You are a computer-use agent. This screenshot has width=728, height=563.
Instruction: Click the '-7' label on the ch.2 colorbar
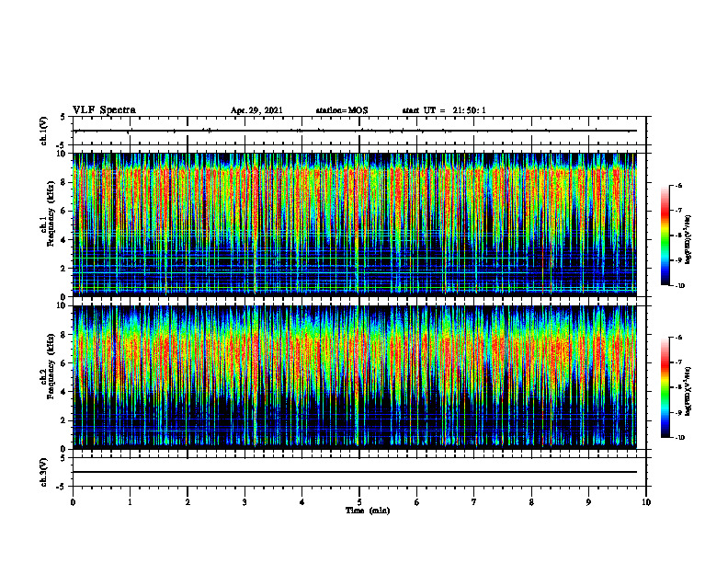click(x=680, y=362)
